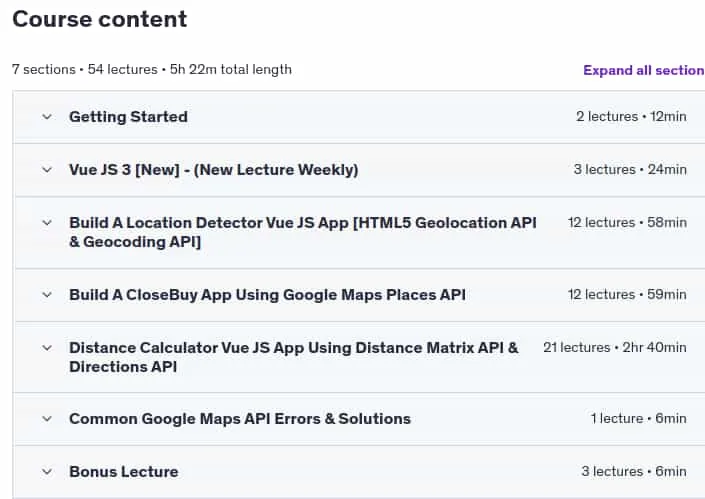
Task: Click the '21 lectures • 2hr 40min' label
Action: click(615, 348)
